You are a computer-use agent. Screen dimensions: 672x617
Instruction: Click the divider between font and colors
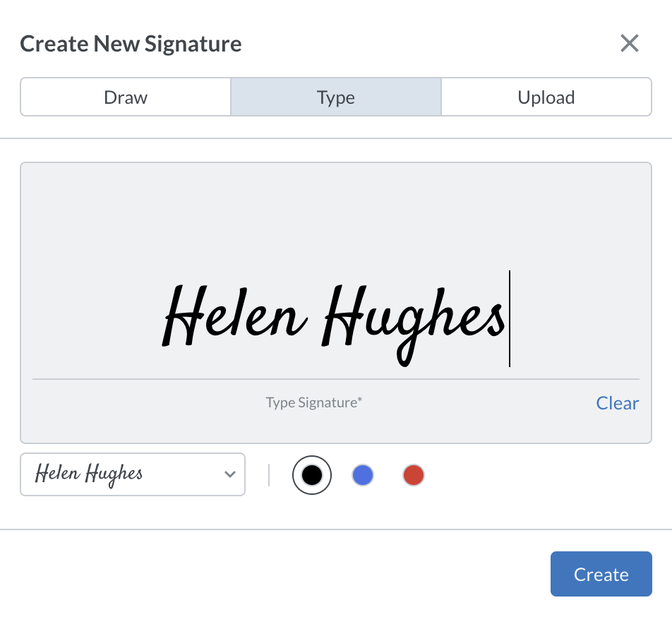coord(269,474)
